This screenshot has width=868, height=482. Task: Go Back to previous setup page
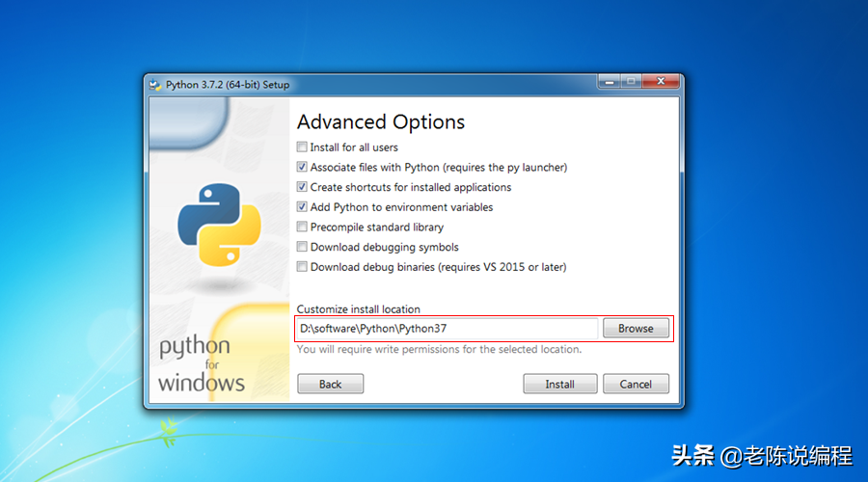331,384
